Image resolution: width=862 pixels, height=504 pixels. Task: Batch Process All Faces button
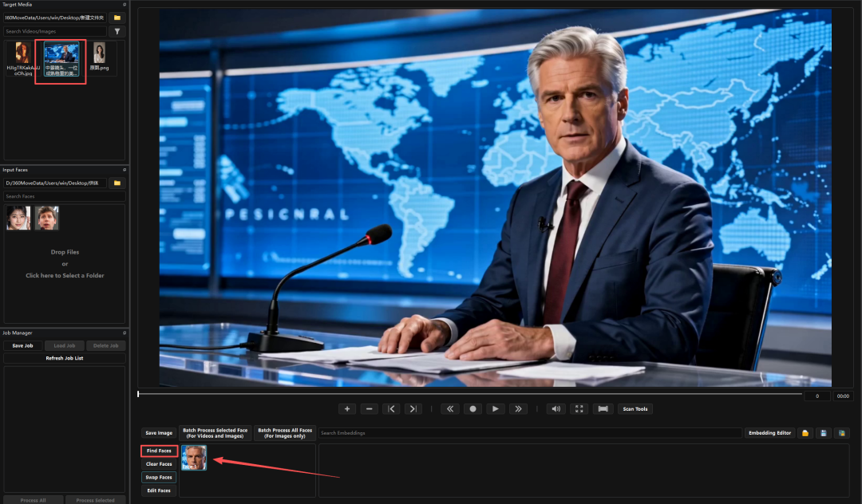[285, 433]
